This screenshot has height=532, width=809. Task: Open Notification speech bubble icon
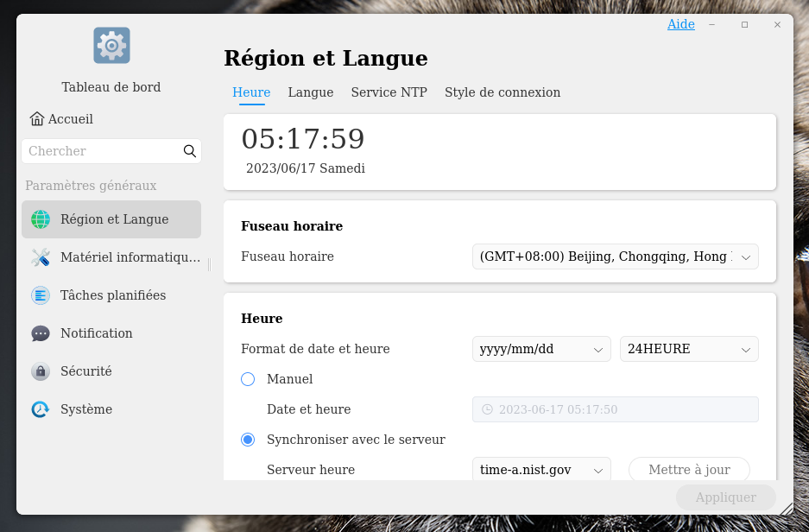coord(41,333)
